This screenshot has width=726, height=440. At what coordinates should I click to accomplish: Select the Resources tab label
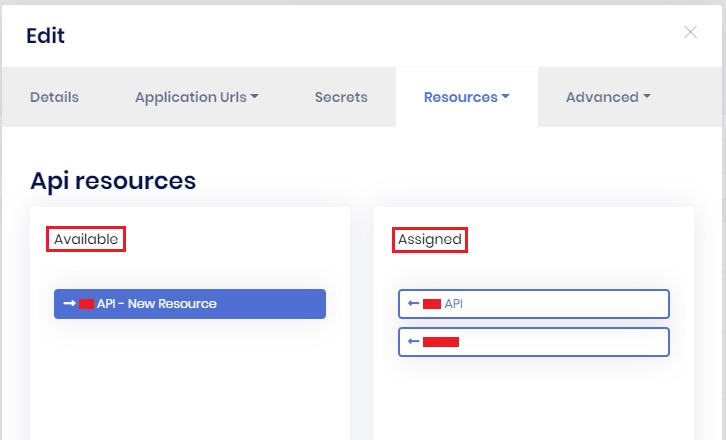point(460,97)
